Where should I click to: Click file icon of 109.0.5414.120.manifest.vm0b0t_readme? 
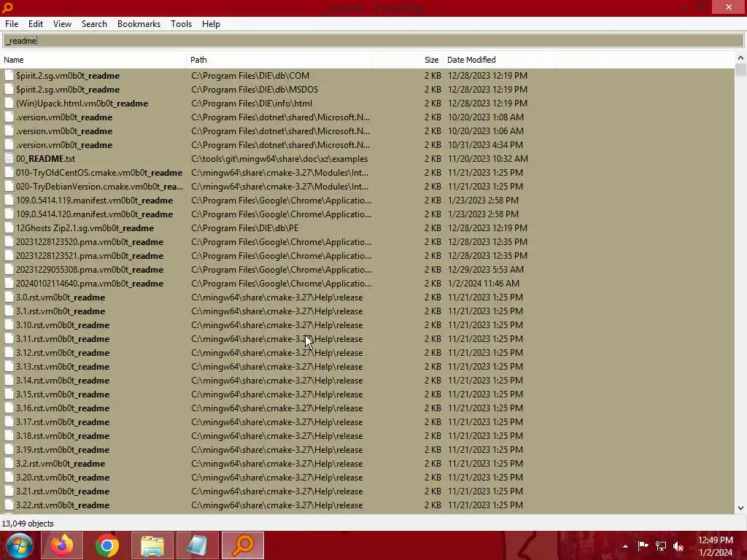pos(9,214)
